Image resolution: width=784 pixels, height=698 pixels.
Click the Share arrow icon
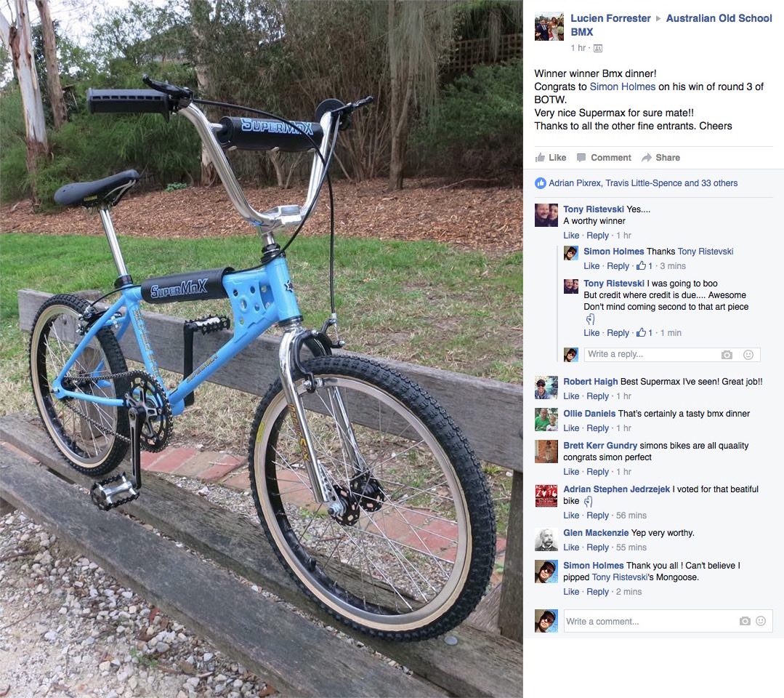pyautogui.click(x=647, y=158)
